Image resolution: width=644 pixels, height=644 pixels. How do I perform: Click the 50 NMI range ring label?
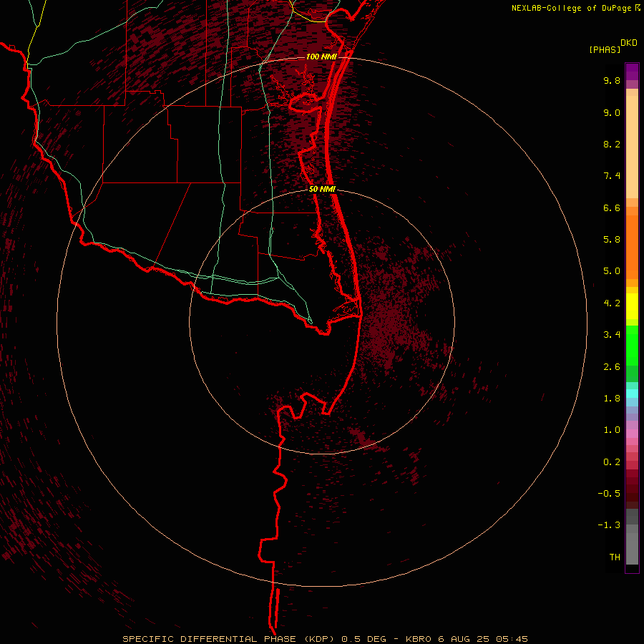click(323, 189)
